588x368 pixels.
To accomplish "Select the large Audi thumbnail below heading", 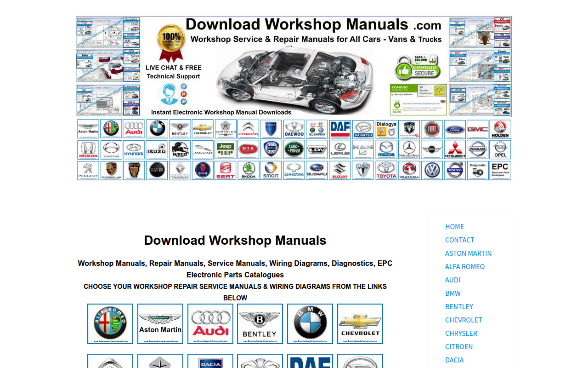I will point(210,324).
